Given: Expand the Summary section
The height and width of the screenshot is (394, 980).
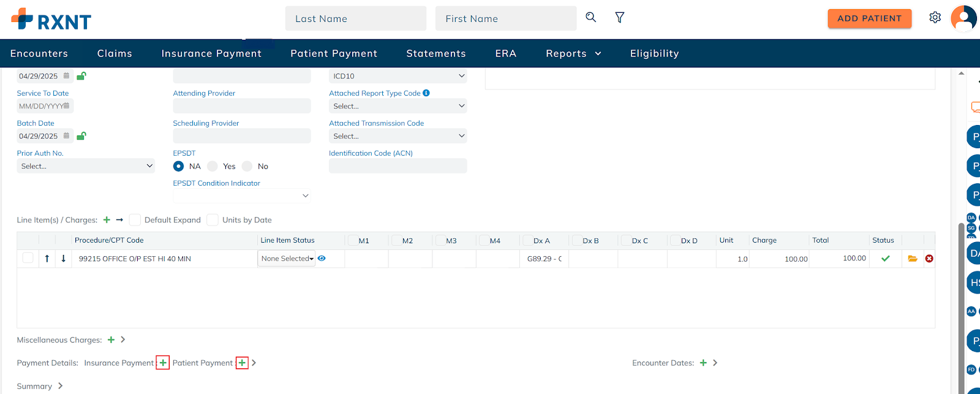Looking at the screenshot, I should coord(60,386).
